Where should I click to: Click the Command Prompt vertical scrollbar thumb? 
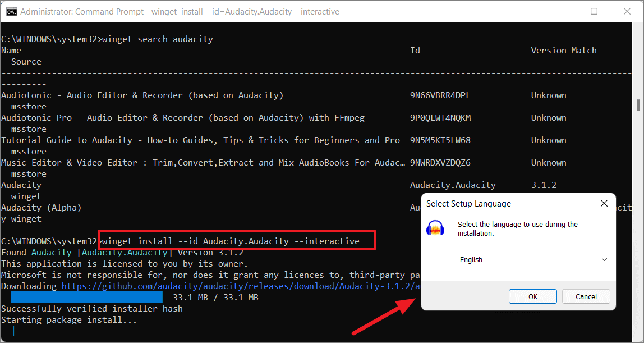click(x=638, y=105)
